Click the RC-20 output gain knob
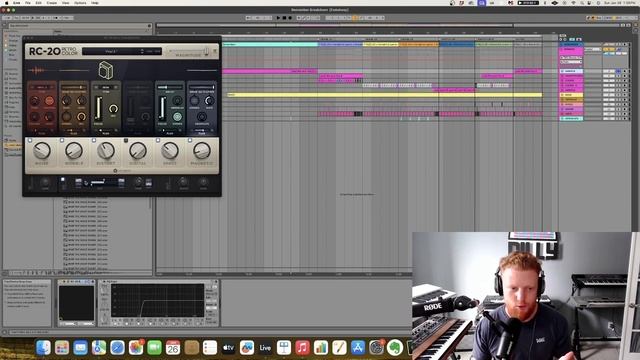 coord(203,182)
